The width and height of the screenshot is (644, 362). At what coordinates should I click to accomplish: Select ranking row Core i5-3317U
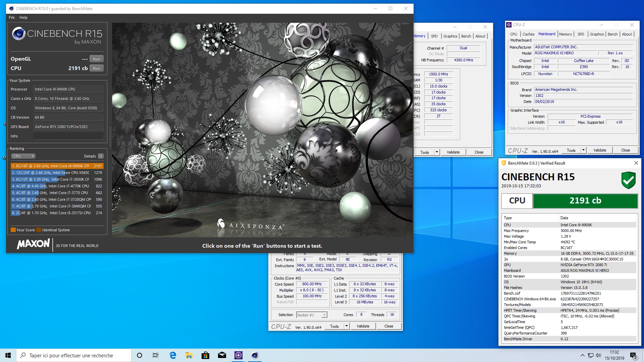tap(57, 213)
